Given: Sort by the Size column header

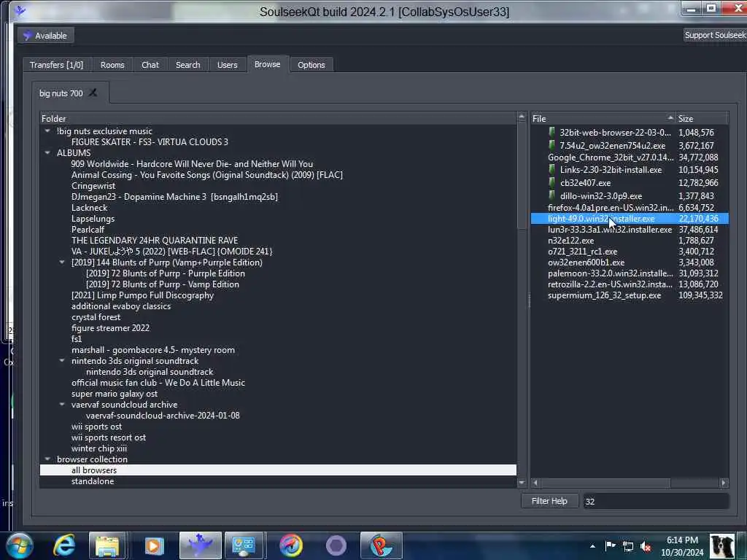Looking at the screenshot, I should (703, 119).
